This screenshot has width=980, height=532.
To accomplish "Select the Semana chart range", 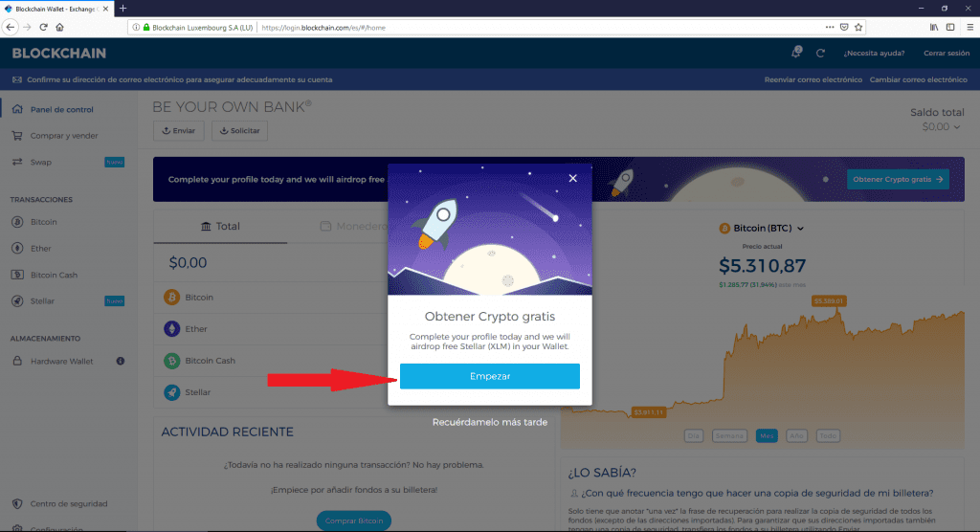I will pyautogui.click(x=729, y=435).
